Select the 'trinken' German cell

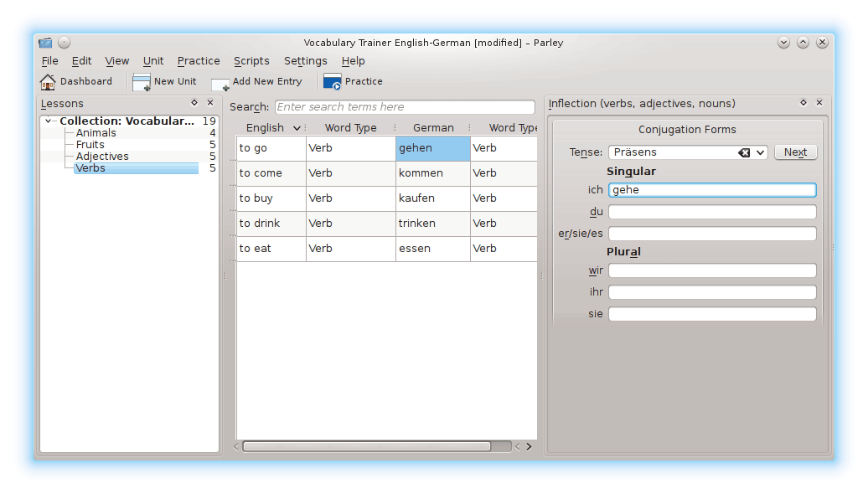click(432, 224)
